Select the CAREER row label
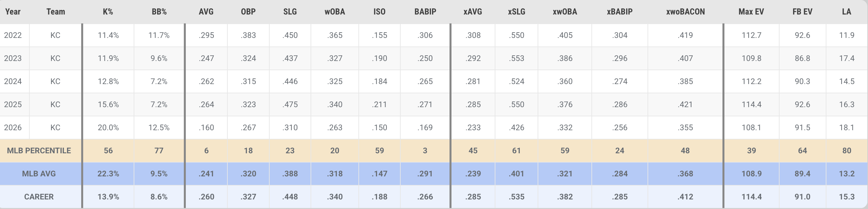Image resolution: width=868 pixels, height=209 pixels. [39, 197]
